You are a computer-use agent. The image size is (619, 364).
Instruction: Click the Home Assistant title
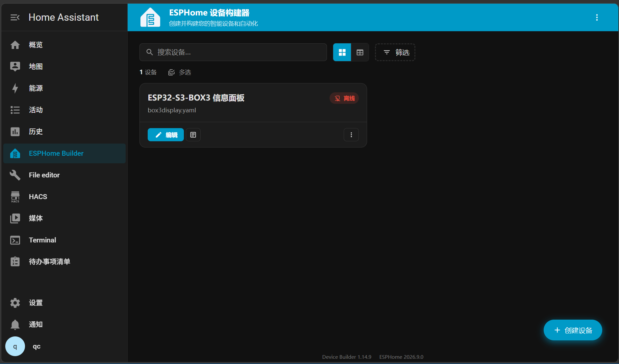[x=64, y=17]
